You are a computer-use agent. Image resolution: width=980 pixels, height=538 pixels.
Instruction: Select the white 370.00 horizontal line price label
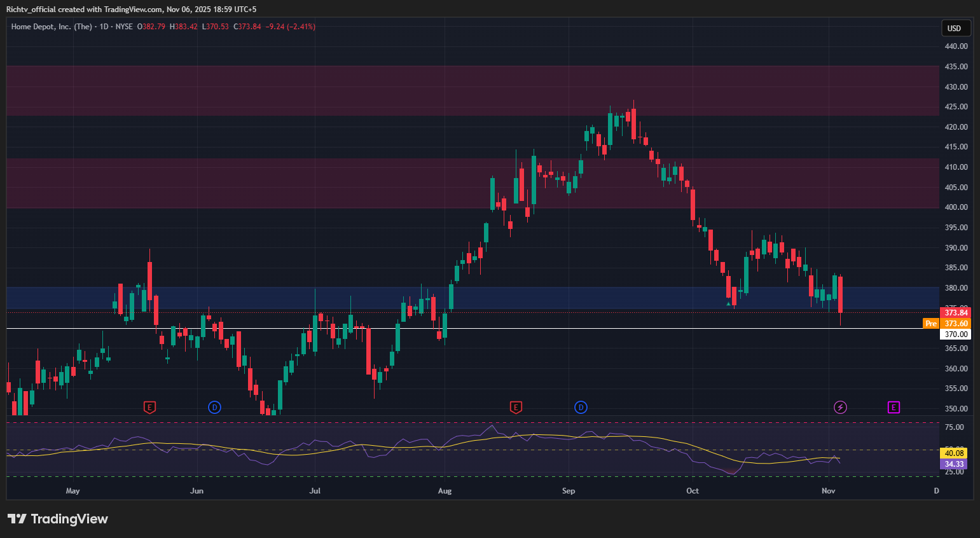tap(955, 335)
